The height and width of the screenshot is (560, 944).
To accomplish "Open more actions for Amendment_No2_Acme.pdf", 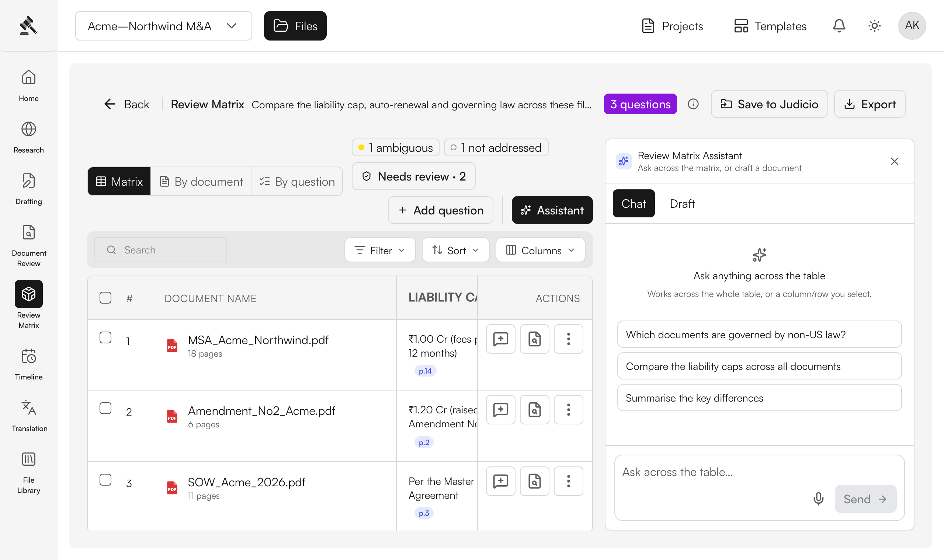I will [x=568, y=410].
